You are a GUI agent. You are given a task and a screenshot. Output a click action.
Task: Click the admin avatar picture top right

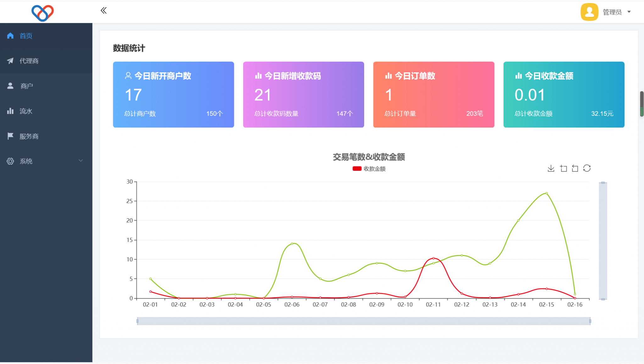pos(589,12)
